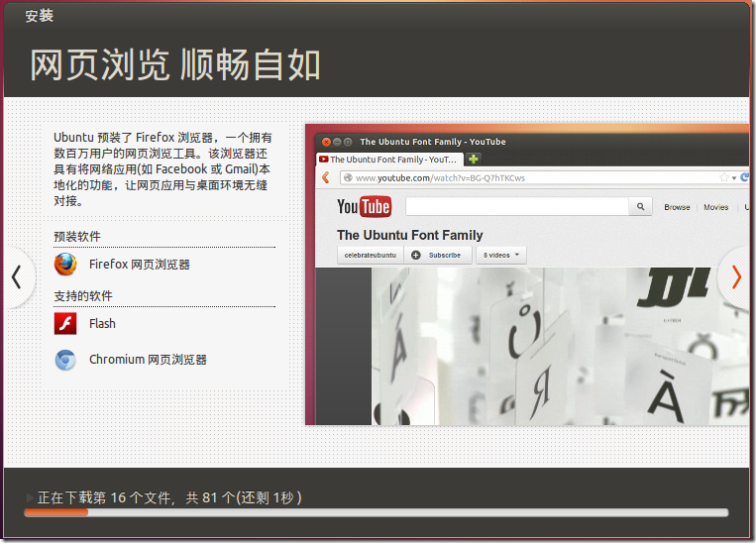Screen dimensions: 756x543
Task: Open the address bar history dropdown arrow
Action: [734, 178]
